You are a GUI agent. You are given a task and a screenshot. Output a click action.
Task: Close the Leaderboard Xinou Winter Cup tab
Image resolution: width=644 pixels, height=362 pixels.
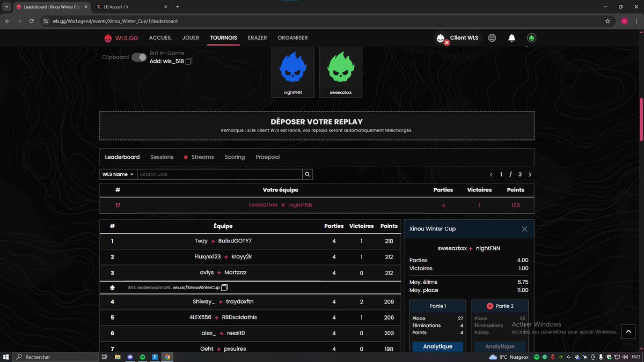[x=85, y=7]
